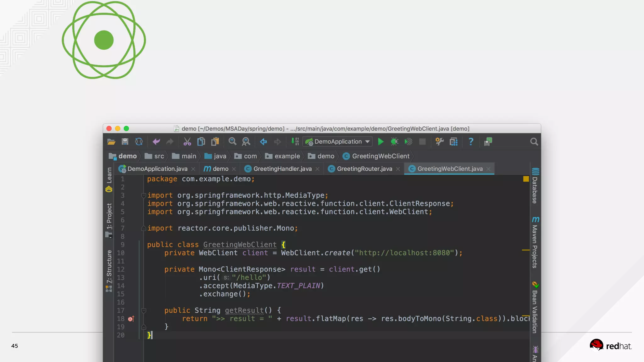Screen dimensions: 644x362
Task: Click the Cut scissors icon
Action: tap(187, 142)
